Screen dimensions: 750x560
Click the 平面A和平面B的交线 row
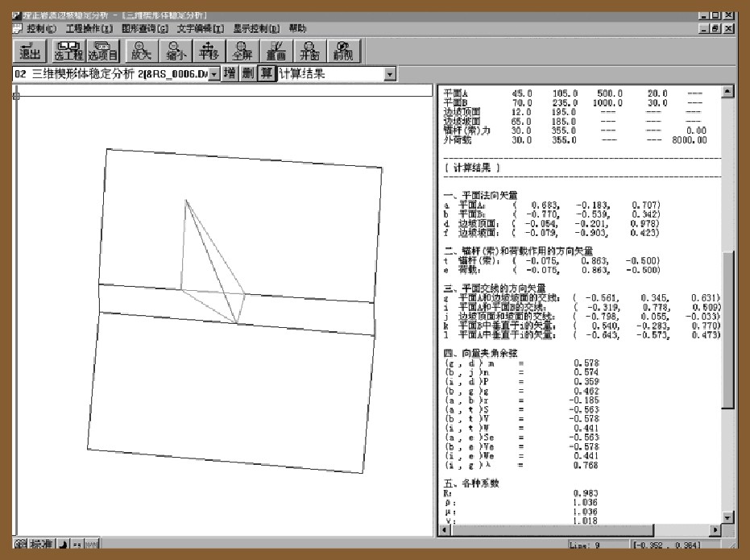(x=582, y=307)
